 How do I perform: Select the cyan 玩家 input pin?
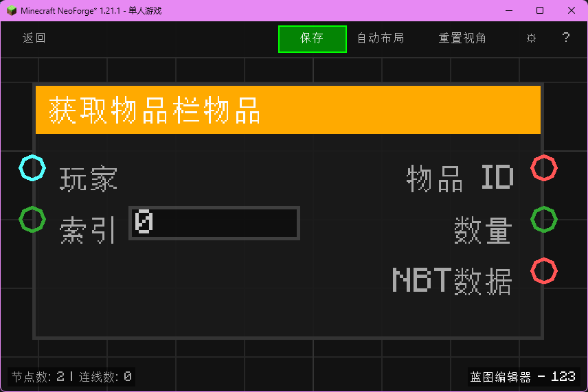point(32,168)
